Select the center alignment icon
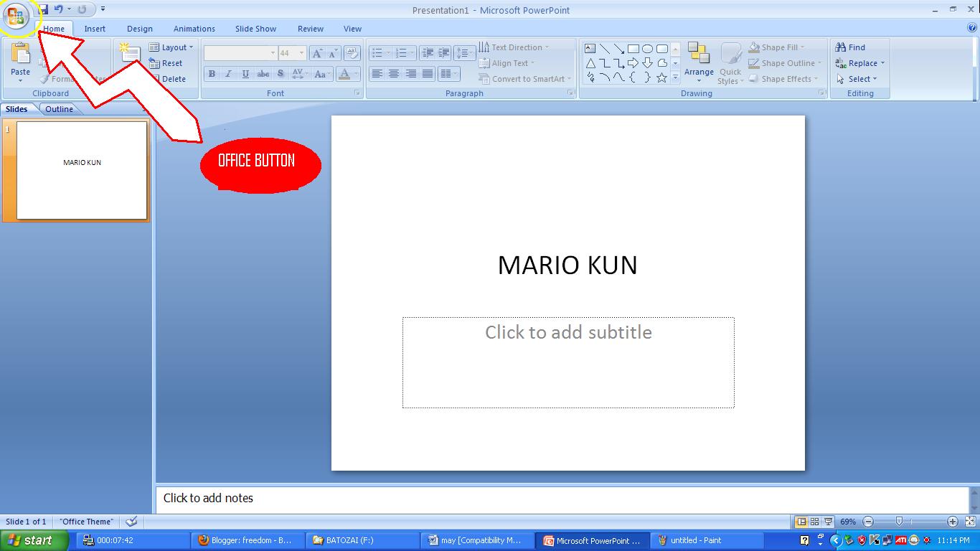This screenshot has width=980, height=551. 395,73
